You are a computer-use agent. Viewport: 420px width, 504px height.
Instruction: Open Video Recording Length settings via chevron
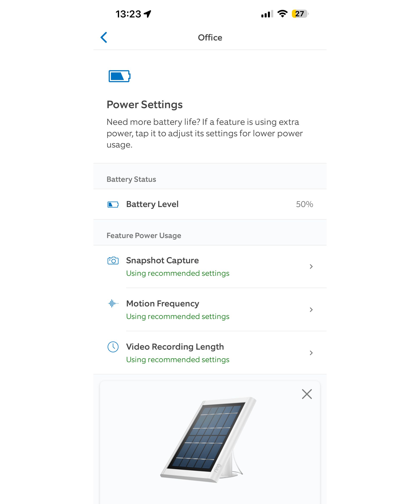pyautogui.click(x=311, y=353)
